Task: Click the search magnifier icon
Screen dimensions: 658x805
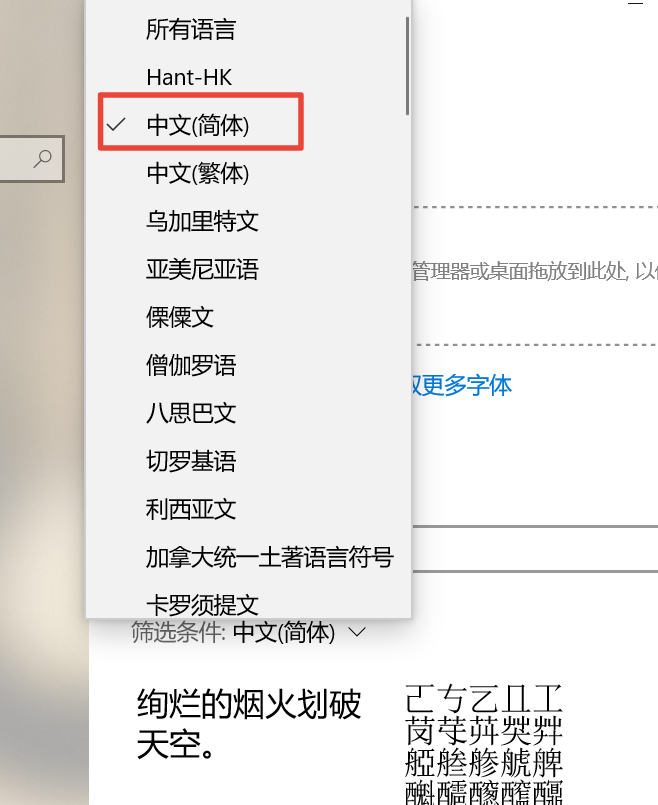Action: tap(43, 158)
